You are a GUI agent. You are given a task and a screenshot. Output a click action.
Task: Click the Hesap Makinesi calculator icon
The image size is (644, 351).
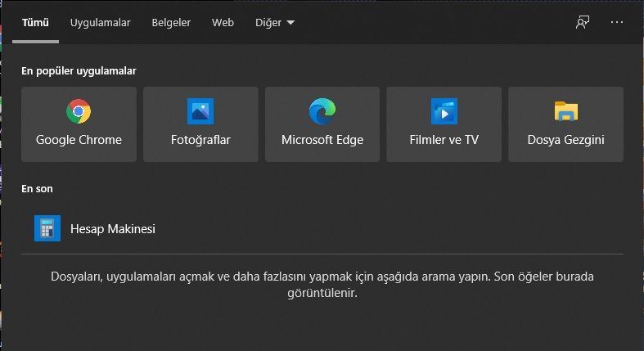47,228
